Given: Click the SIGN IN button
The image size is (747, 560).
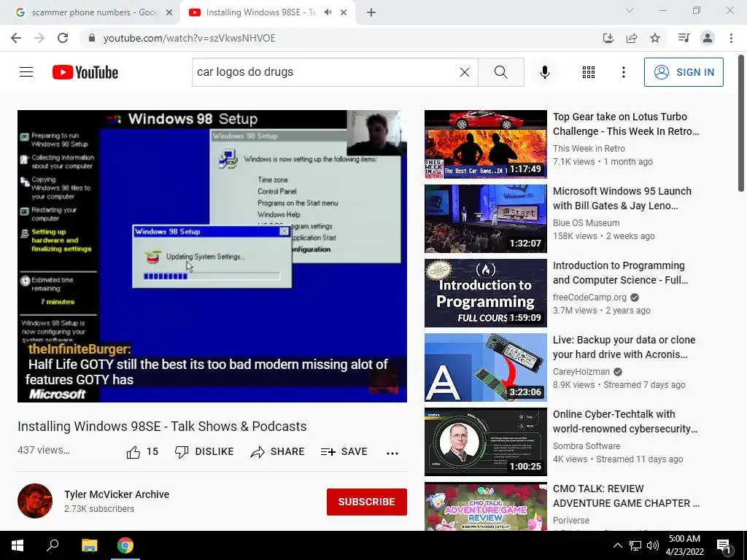Looking at the screenshot, I should [683, 72].
